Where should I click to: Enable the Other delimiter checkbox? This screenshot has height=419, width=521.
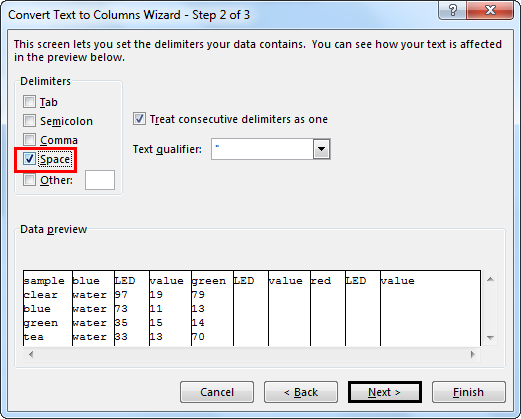[29, 180]
